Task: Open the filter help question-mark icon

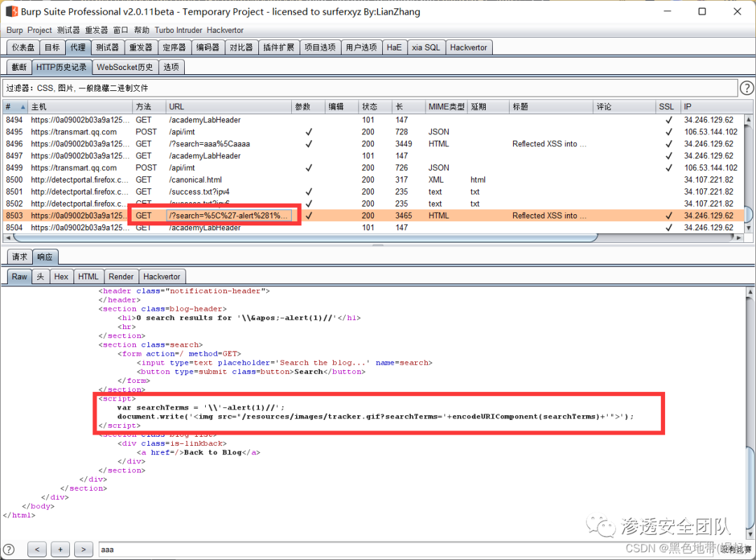Action: coord(746,87)
